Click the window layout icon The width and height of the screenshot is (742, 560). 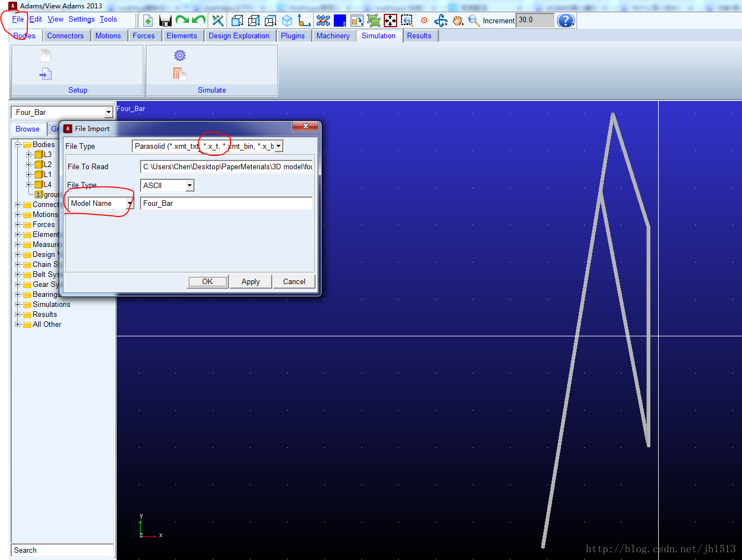(357, 21)
